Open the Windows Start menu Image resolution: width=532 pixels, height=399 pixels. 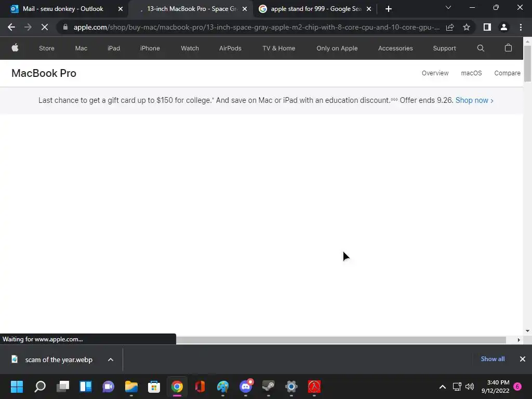[17, 387]
